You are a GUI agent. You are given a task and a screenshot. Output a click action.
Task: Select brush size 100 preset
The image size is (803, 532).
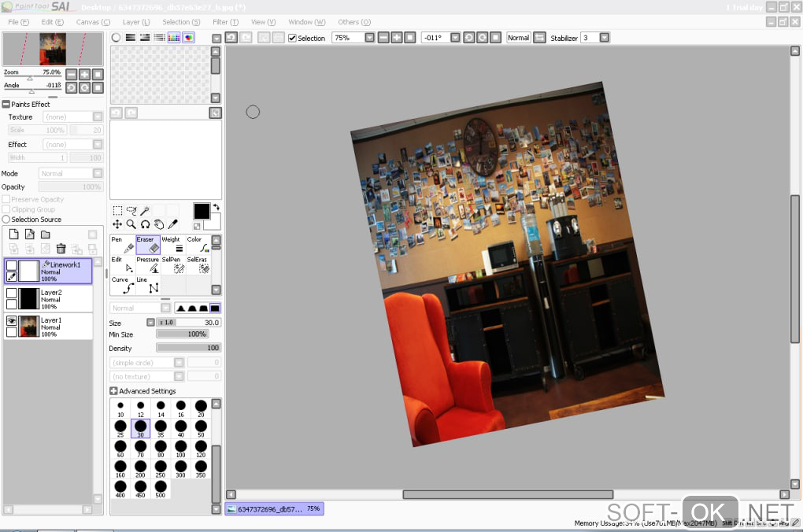tap(181, 449)
